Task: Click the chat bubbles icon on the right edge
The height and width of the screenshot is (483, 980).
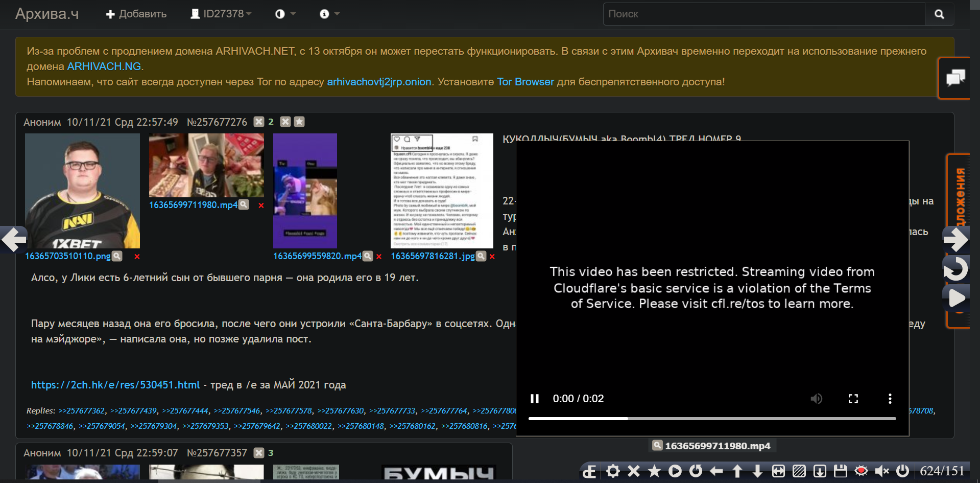Action: point(955,78)
